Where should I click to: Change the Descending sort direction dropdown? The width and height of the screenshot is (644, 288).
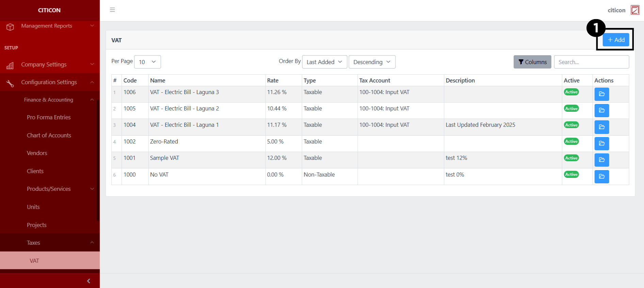[x=372, y=62]
